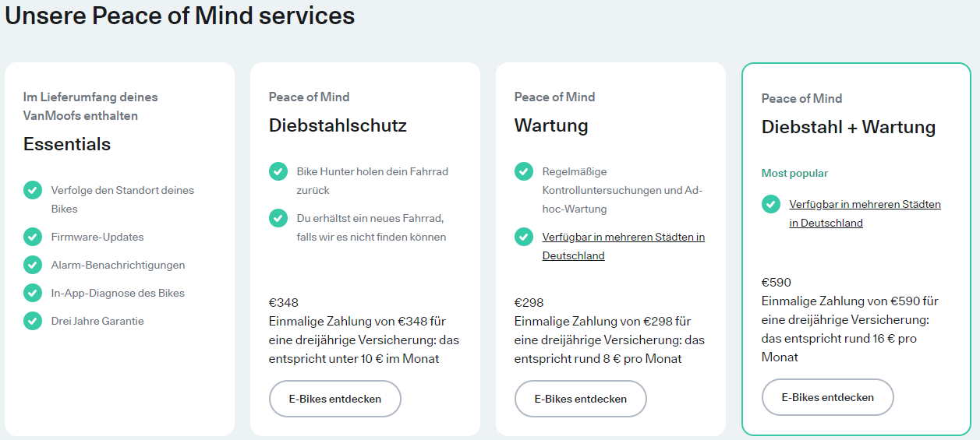Click checkmark beside 'Regelmäßige Kontrolluntersuchungen'
Image resolution: width=980 pixels, height=440 pixels.
524,171
